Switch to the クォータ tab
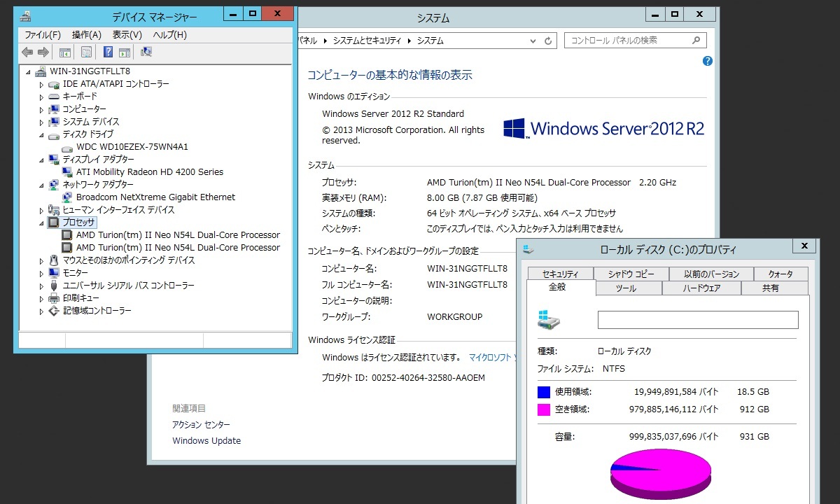 coord(780,274)
